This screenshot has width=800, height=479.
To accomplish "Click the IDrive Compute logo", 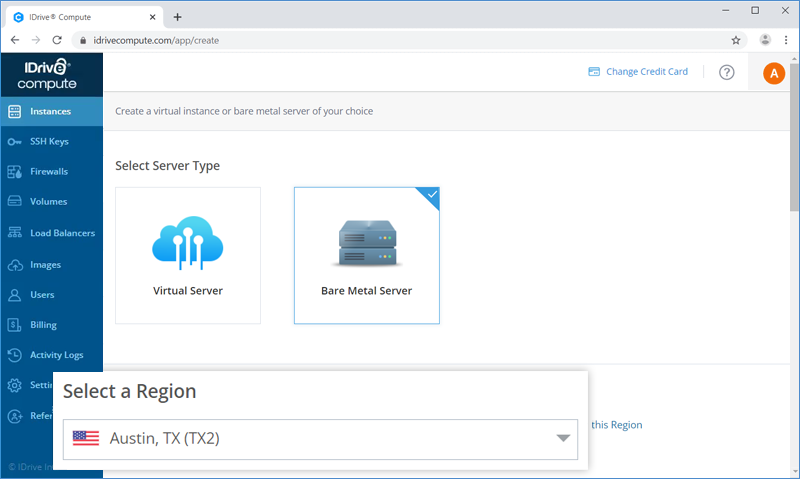I will (x=47, y=74).
